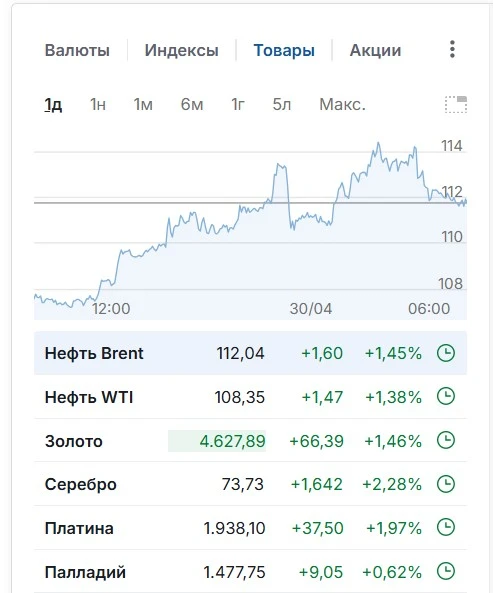Open the Нефть WTI instrument link
This screenshot has width=493, height=593.
(89, 397)
